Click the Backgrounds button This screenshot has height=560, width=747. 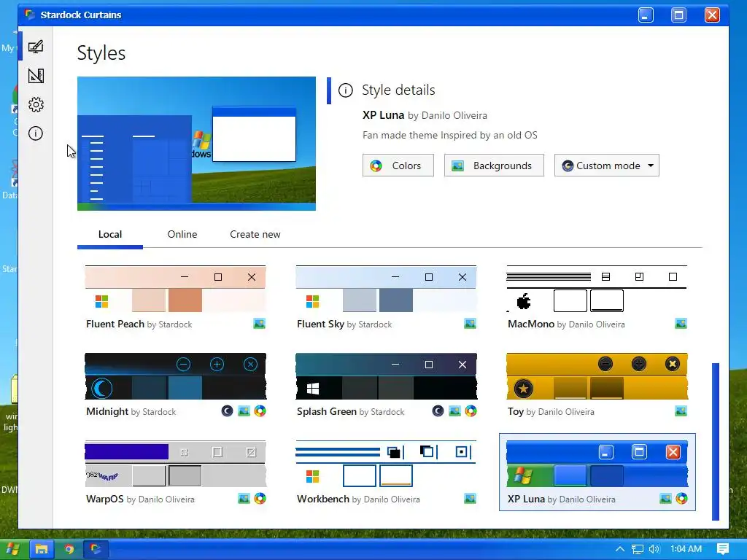[x=494, y=166]
